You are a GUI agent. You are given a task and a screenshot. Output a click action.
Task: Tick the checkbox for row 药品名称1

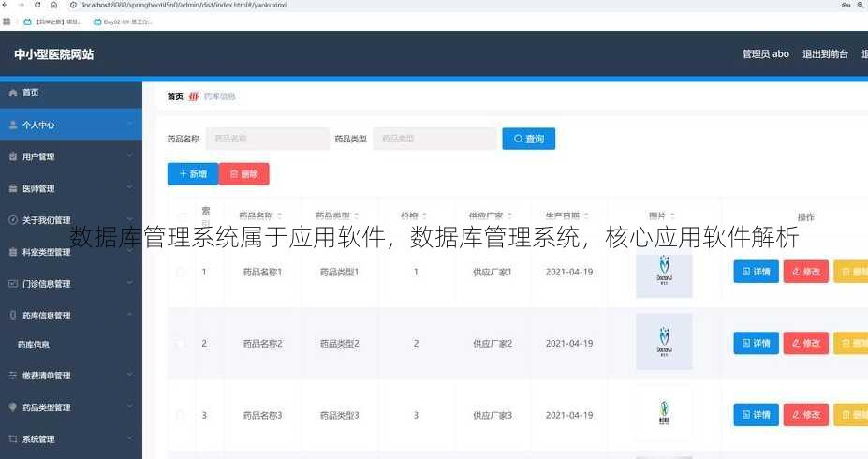[181, 272]
